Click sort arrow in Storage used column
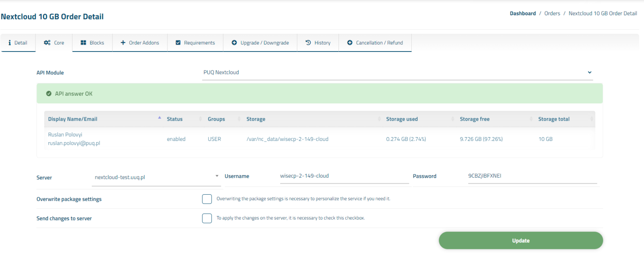644x261 pixels. click(x=453, y=119)
